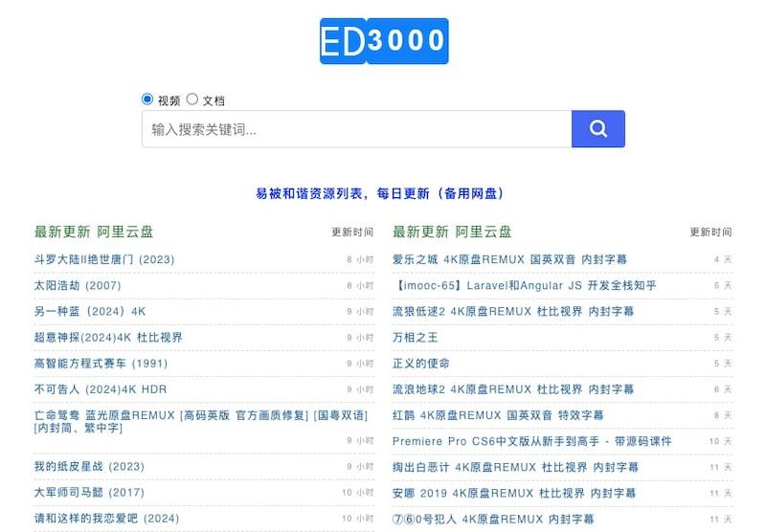This screenshot has height=532, width=766.
Task: Open 万相之王 entry
Action: pyautogui.click(x=415, y=337)
